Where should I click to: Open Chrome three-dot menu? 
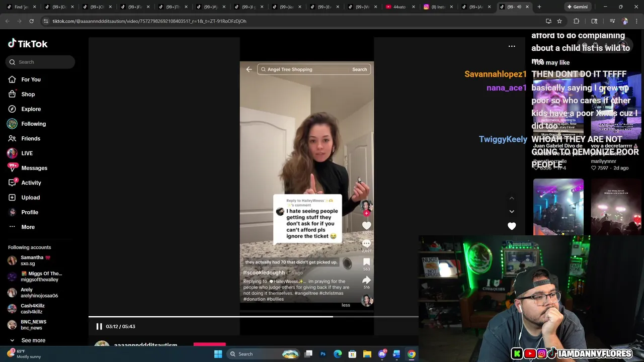tap(636, 21)
